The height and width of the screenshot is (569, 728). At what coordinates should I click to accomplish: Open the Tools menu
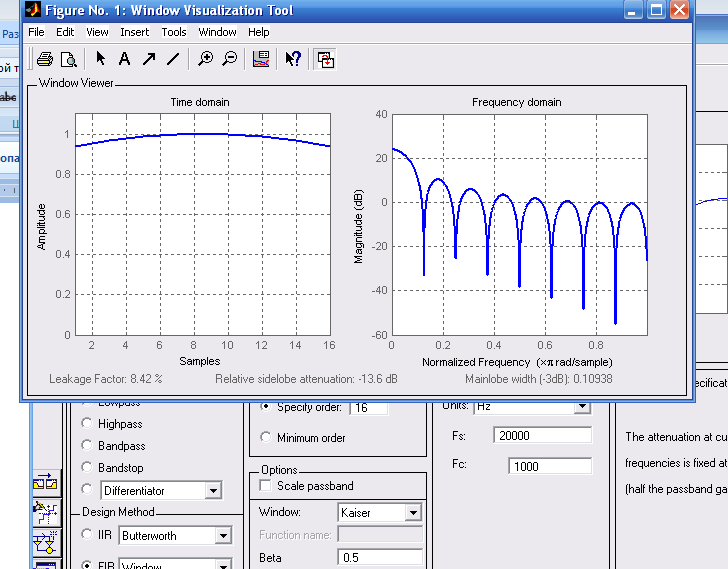click(174, 32)
